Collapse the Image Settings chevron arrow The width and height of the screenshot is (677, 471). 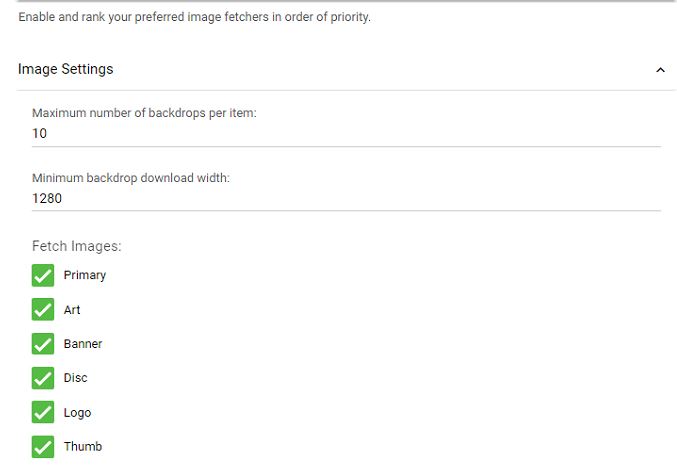tap(660, 70)
